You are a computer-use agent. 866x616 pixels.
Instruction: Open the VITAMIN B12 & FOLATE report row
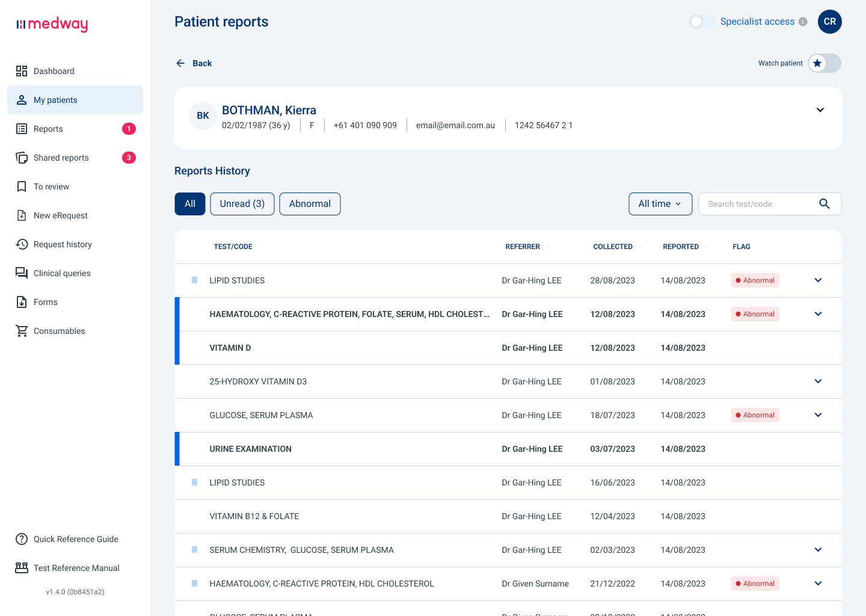tap(508, 516)
